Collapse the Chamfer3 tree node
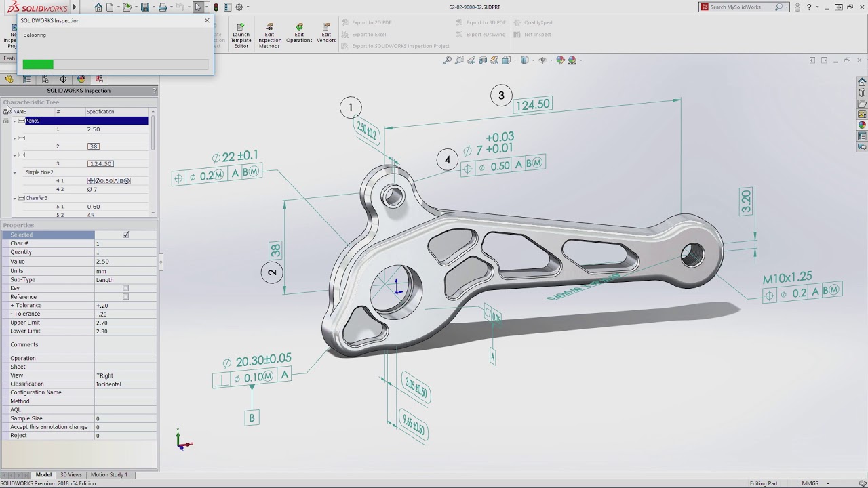 coord(15,198)
